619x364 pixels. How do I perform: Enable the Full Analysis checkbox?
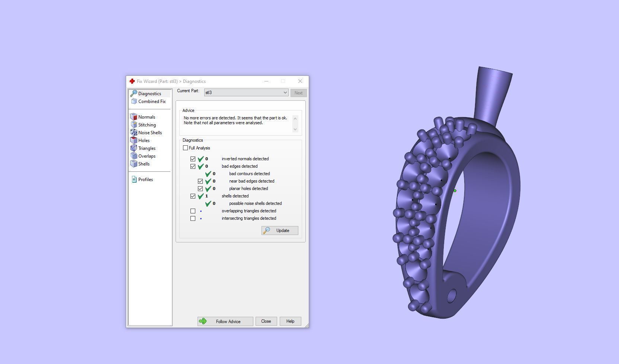185,148
